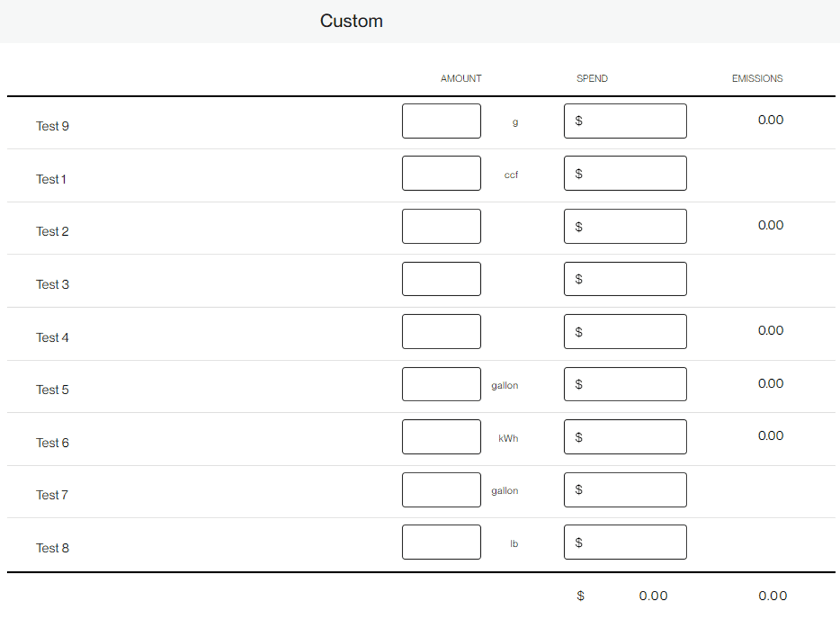Click the Spend field for Test 3

click(625, 279)
